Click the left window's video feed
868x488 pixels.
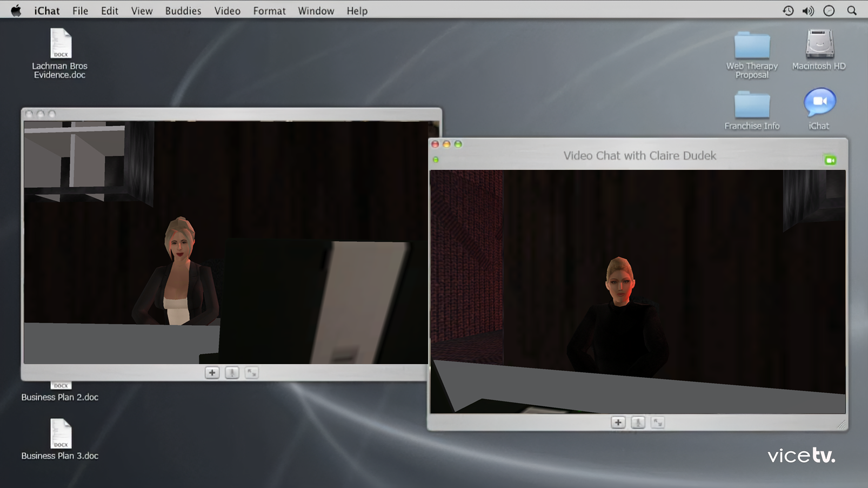(x=226, y=242)
